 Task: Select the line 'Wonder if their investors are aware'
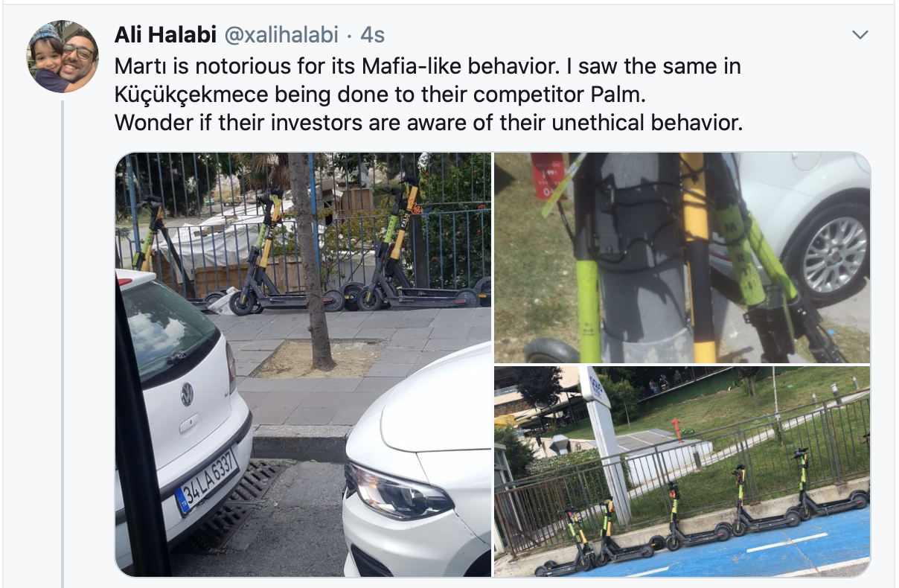(429, 123)
